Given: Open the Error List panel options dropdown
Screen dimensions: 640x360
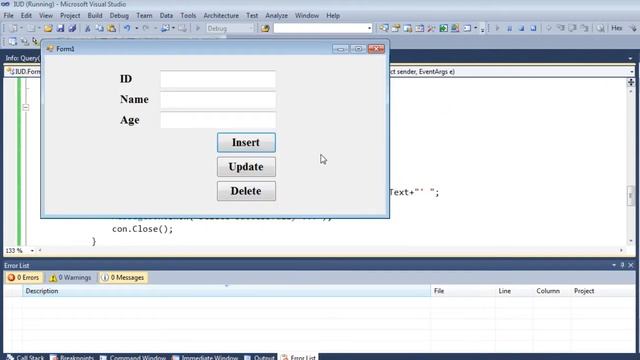Looking at the screenshot, I should pos(614,265).
